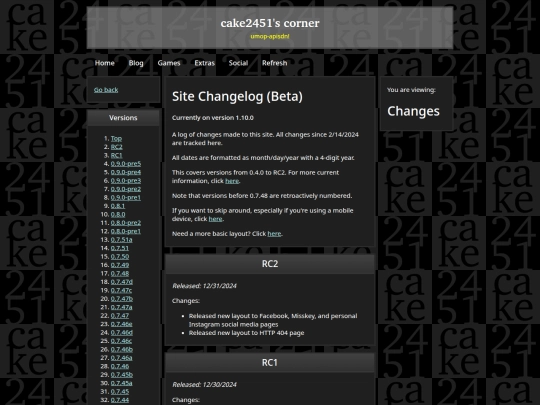The width and height of the screenshot is (540, 405).
Task: Click the cake2451's corner site title
Action: (x=270, y=23)
